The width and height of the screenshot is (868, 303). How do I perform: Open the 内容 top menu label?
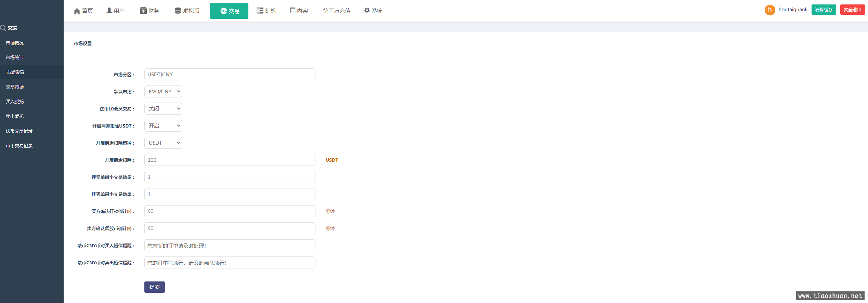pos(302,11)
